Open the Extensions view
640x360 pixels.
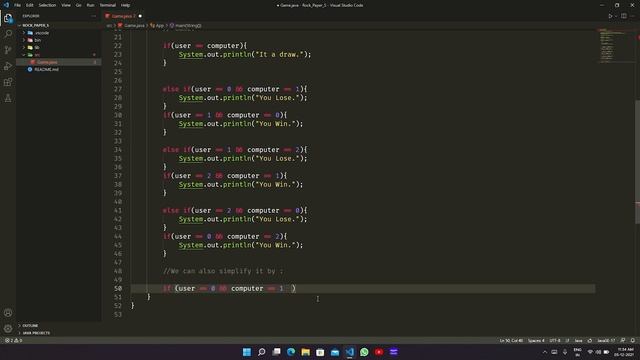[8, 82]
